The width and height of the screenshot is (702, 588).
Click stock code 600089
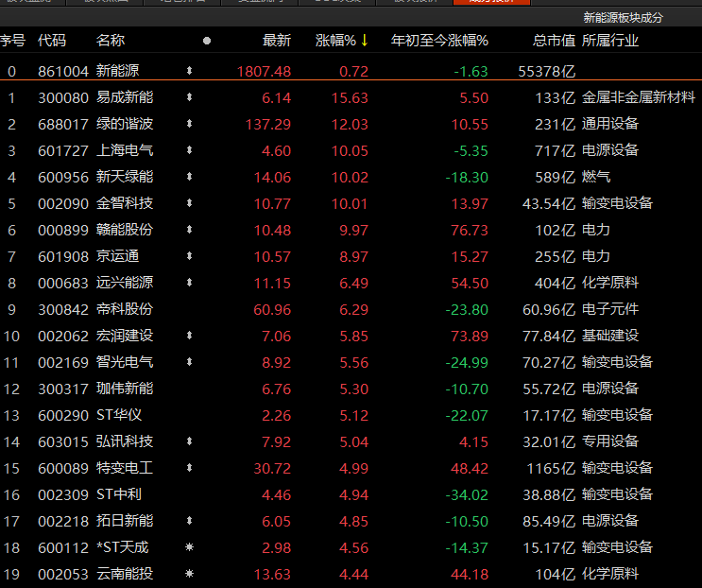tap(63, 469)
